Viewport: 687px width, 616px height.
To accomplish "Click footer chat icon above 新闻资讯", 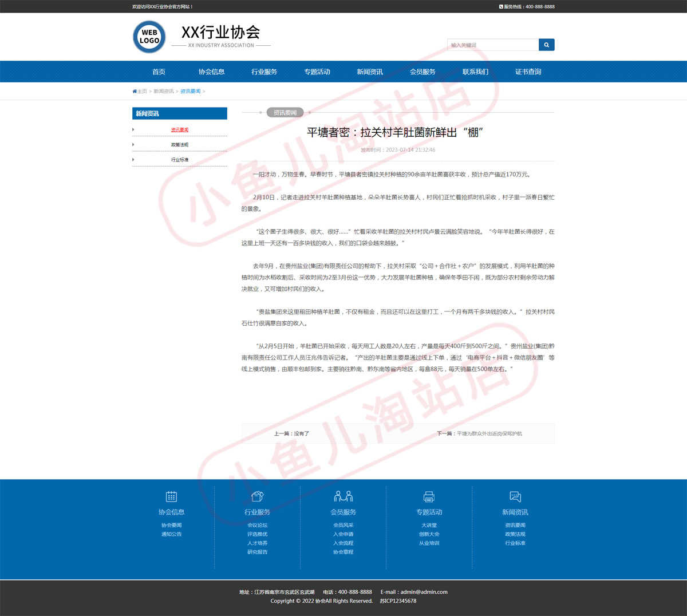I will click(x=515, y=496).
